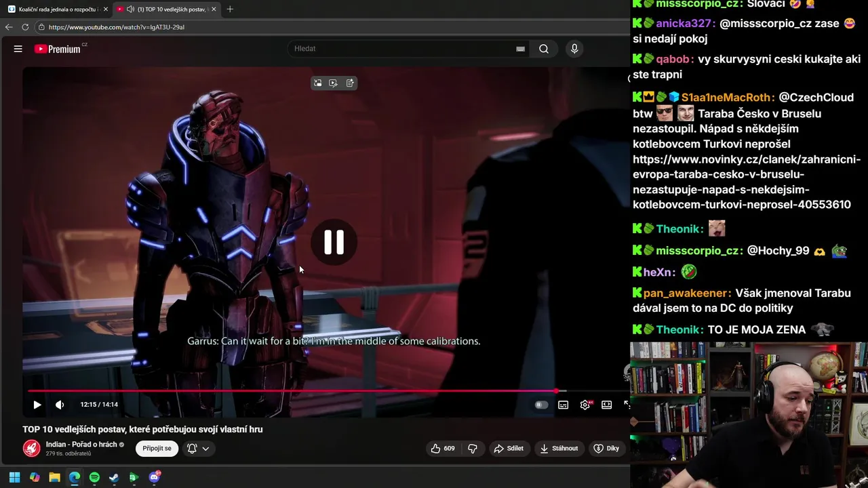868x488 pixels.
Task: Click the third video overlay toolbar icon
Action: 350,83
